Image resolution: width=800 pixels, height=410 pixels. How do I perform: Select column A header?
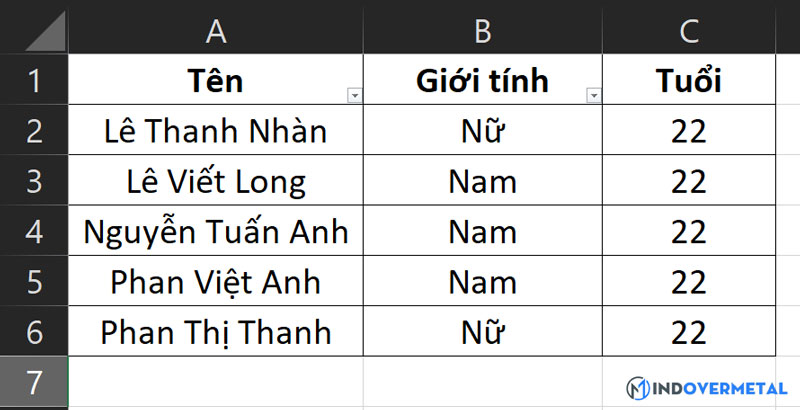pyautogui.click(x=216, y=30)
